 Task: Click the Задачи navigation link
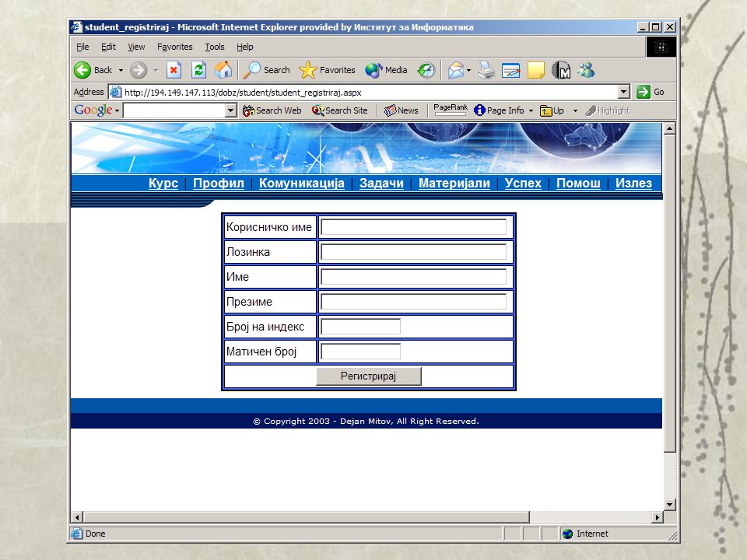[x=381, y=183]
